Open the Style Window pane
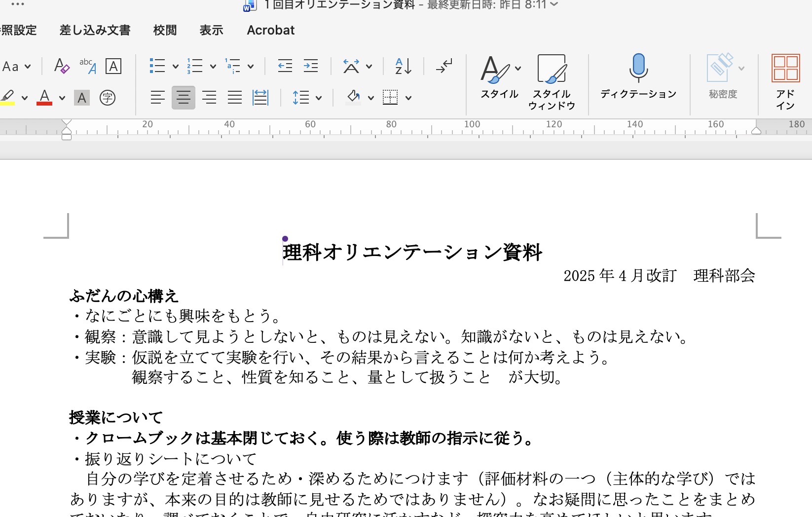Screen dimensions: 812x517 tap(551, 81)
